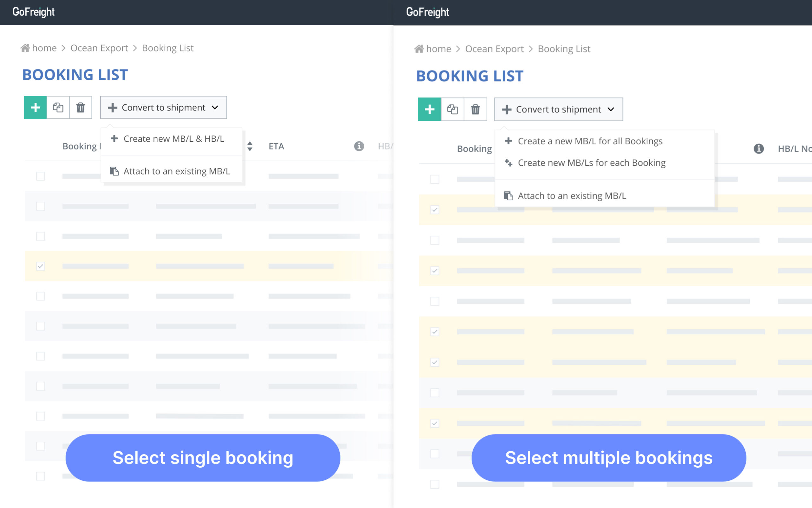Click the sort arrows left of ETA header
This screenshot has width=812, height=508.
250,146
